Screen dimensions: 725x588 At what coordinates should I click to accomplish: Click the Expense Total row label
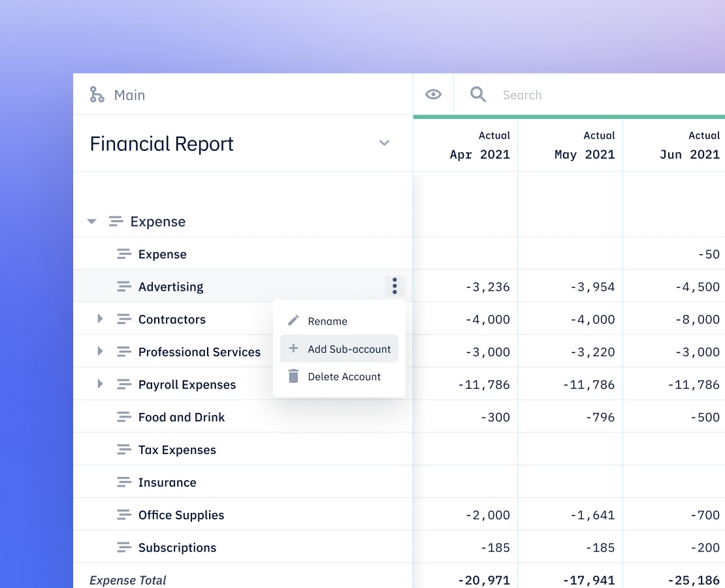tap(127, 580)
